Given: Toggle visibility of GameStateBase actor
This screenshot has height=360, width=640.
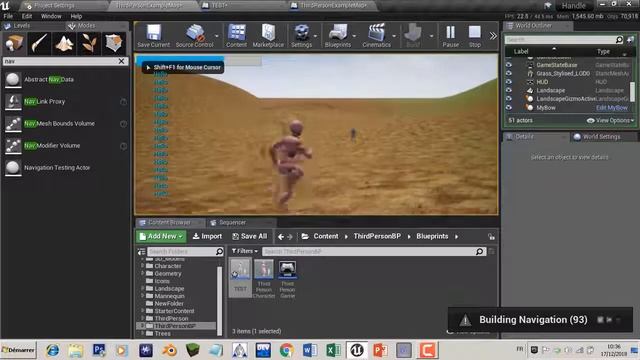Looking at the screenshot, I should (509, 65).
